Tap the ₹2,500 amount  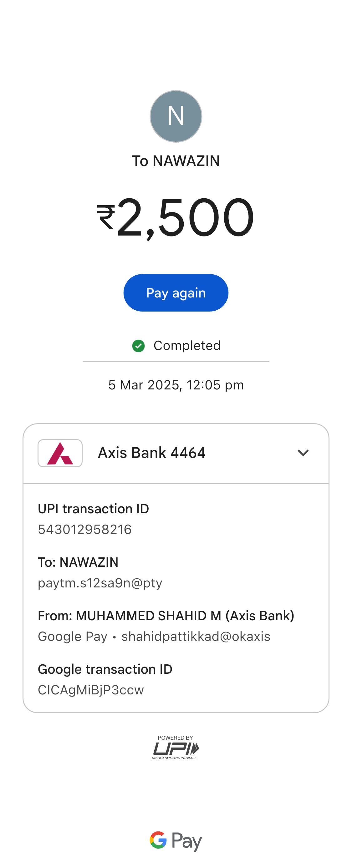[176, 217]
